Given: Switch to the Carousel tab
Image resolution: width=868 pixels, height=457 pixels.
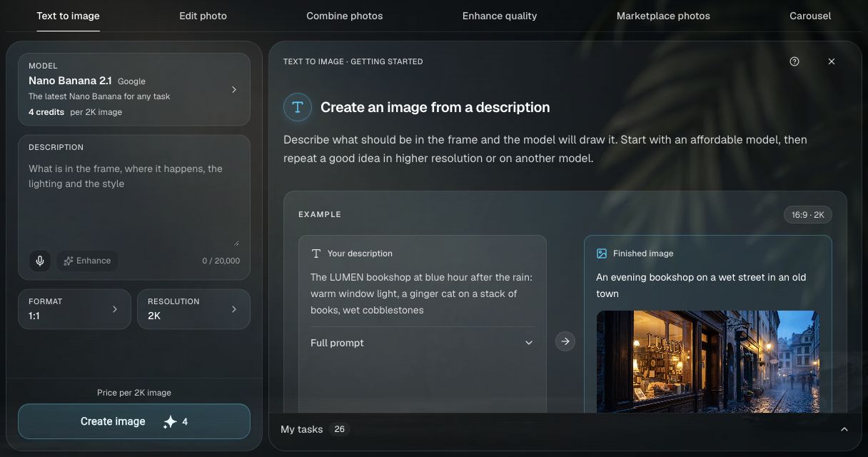Looking at the screenshot, I should pyautogui.click(x=810, y=16).
